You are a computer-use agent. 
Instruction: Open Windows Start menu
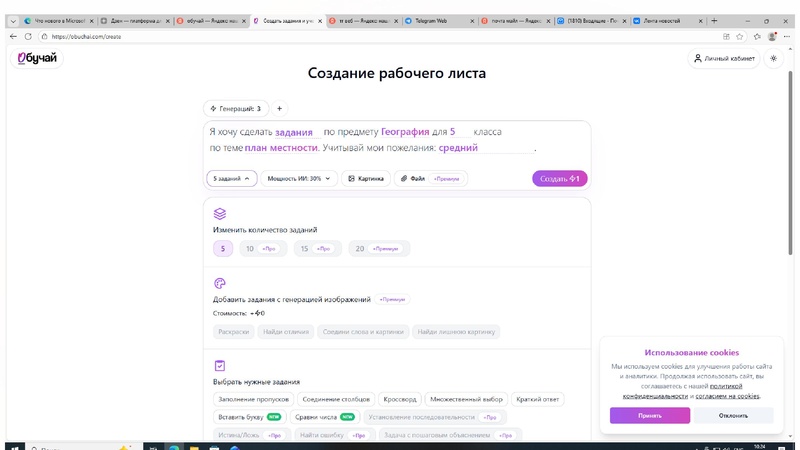click(14, 447)
